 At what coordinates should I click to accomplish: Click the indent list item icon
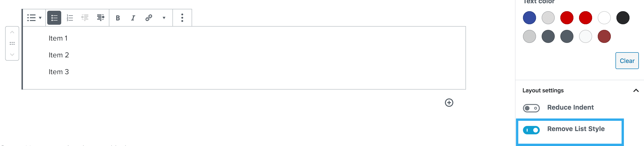pyautogui.click(x=100, y=18)
